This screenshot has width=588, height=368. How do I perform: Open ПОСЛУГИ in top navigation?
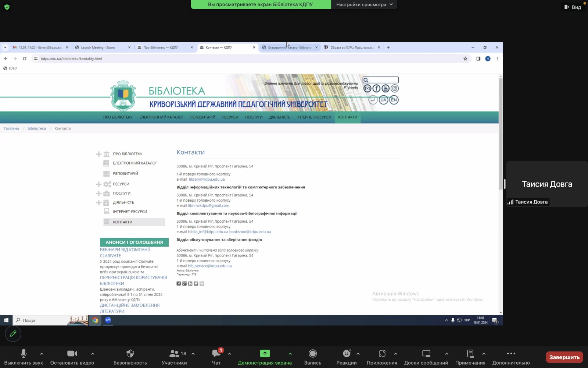tap(254, 117)
